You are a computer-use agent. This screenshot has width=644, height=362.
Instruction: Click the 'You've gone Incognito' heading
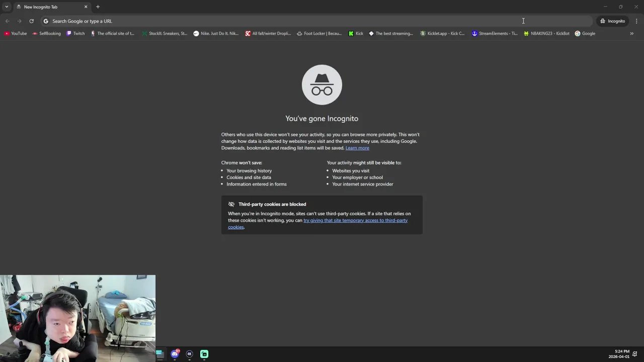click(x=322, y=119)
